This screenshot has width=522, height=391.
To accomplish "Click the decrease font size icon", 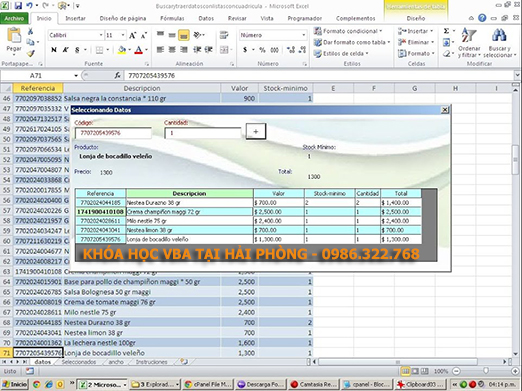I will pos(144,35).
